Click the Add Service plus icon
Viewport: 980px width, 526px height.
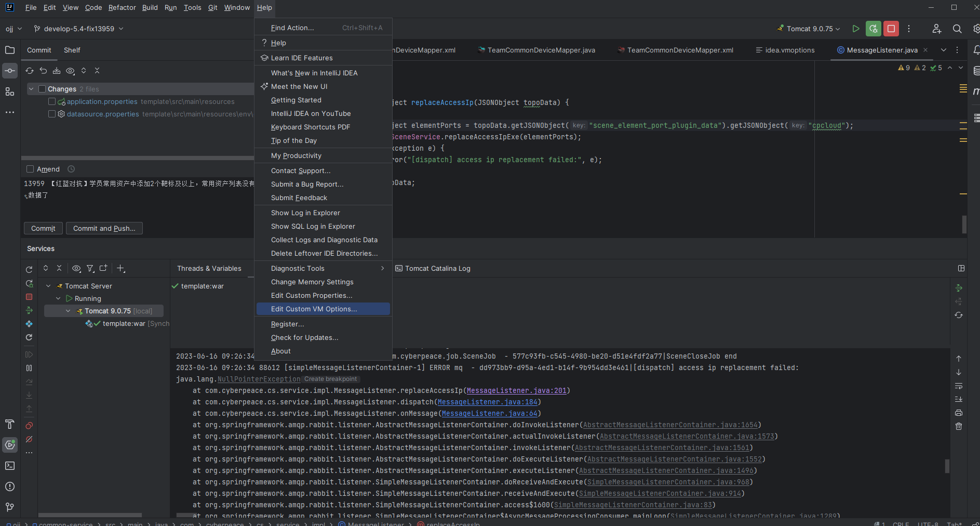tap(120, 268)
